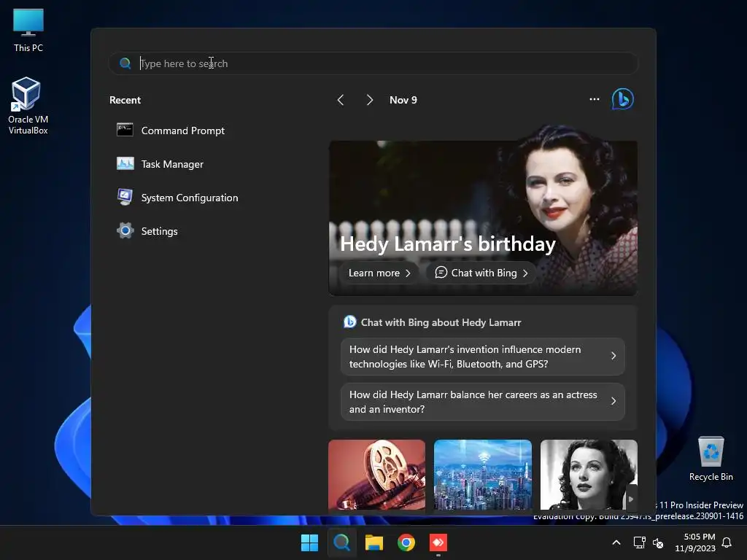
Task: Open the film reel thumbnail
Action: [376, 475]
